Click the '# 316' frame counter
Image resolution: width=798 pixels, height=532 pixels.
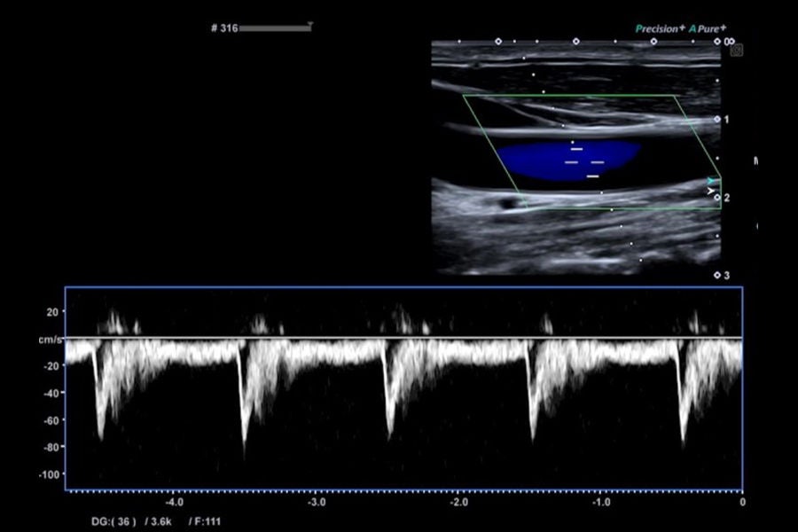click(224, 28)
